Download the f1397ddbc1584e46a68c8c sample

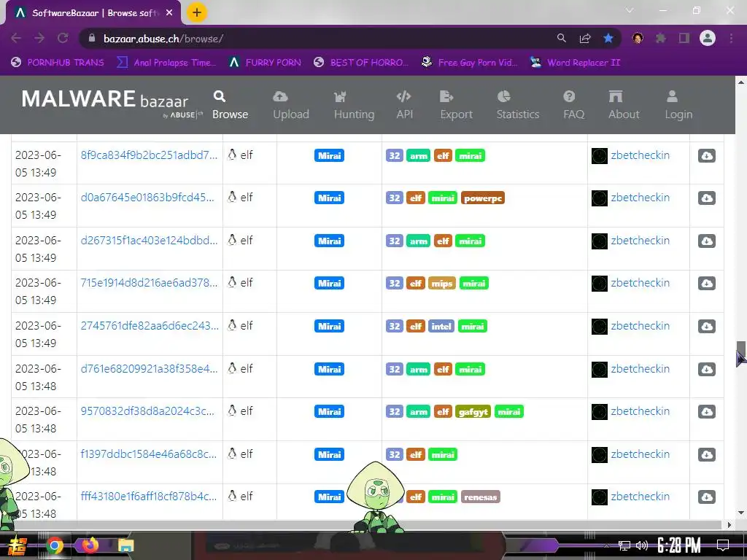click(x=706, y=454)
